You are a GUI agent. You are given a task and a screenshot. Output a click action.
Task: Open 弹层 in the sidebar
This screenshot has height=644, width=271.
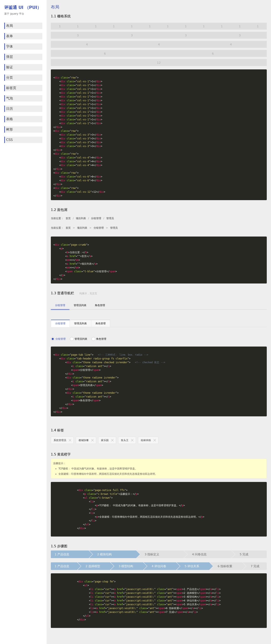point(23,57)
